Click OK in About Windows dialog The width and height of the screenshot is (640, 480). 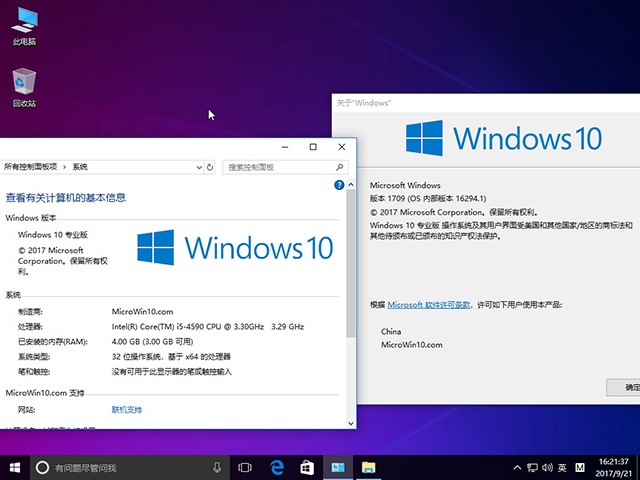(624, 387)
